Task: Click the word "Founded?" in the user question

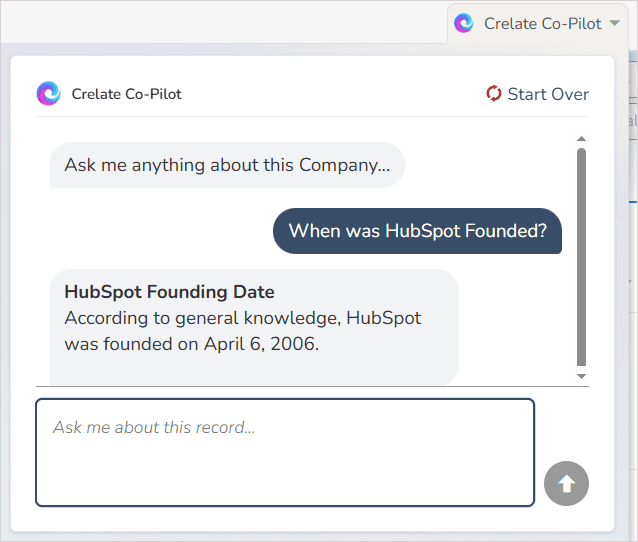Action: (506, 231)
